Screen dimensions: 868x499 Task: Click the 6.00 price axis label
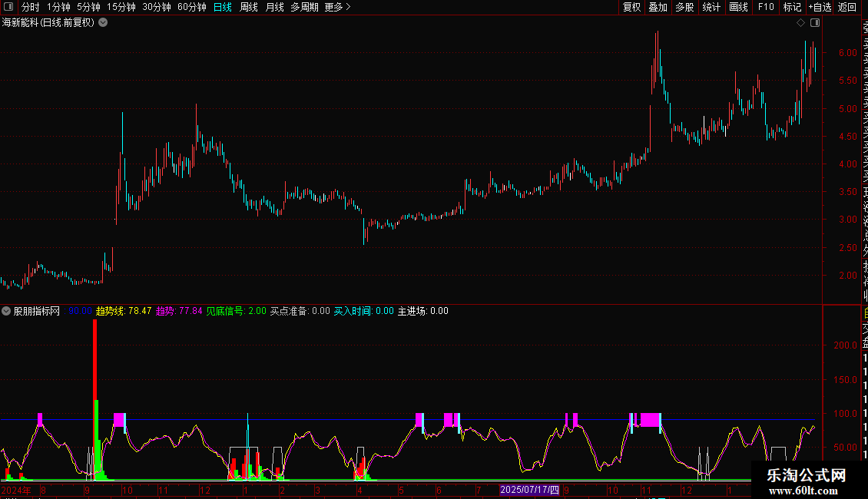point(847,52)
